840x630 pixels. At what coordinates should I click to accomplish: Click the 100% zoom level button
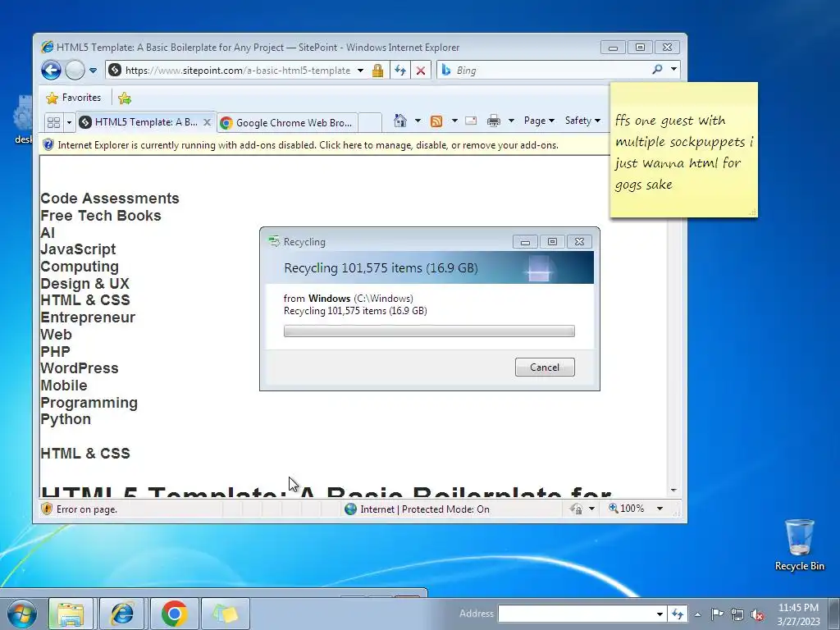627,509
